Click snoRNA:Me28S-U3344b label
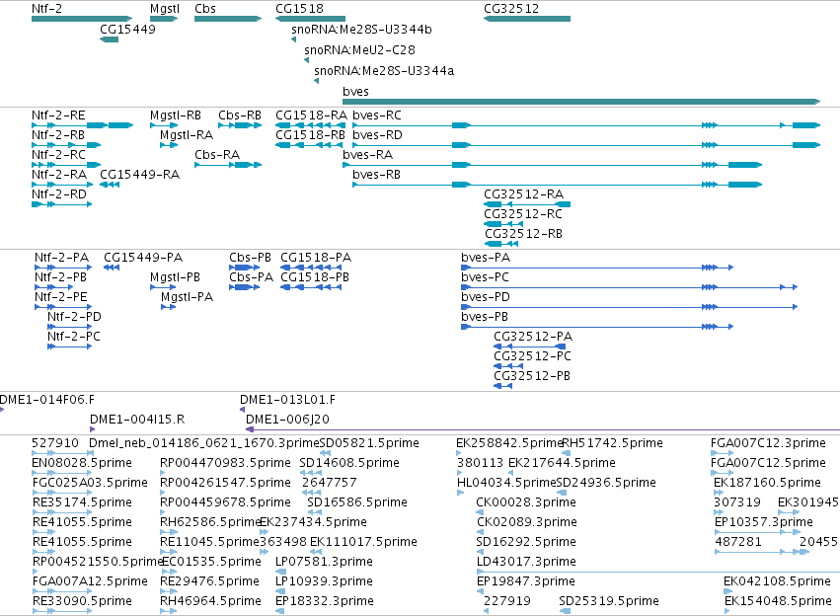840x616 pixels. coord(361,30)
